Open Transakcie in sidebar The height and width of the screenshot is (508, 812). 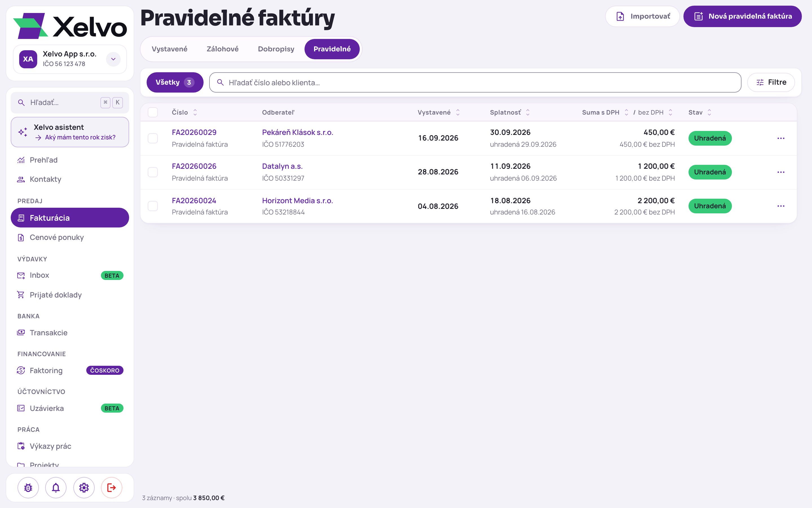point(70,333)
